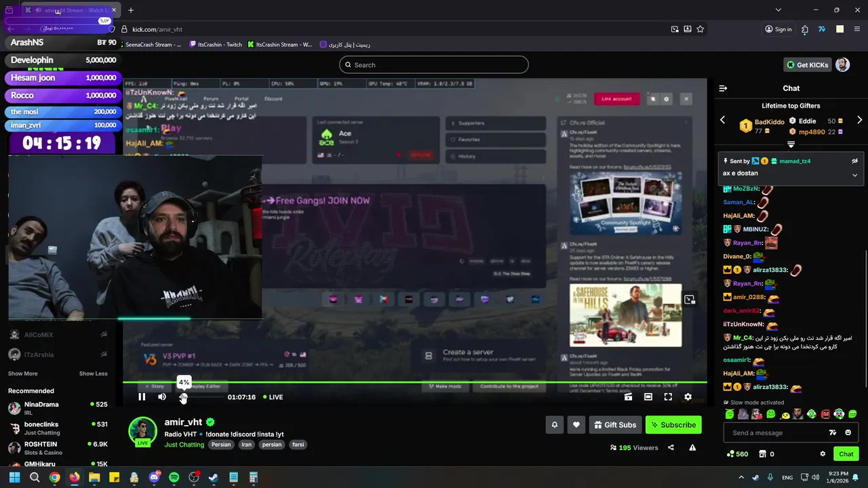Open Steam from the taskbar
Screen dimensions: 868x488
(213, 477)
